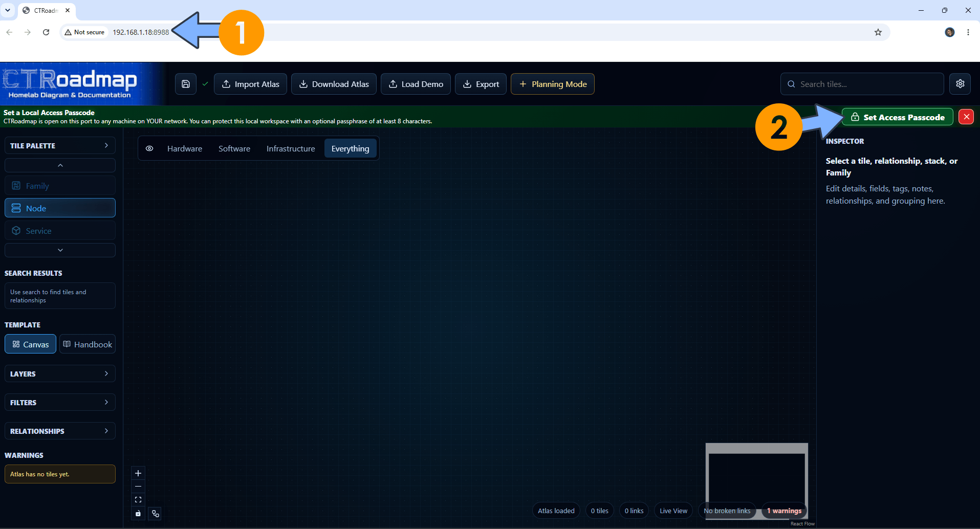Expand the Filters section

60,403
